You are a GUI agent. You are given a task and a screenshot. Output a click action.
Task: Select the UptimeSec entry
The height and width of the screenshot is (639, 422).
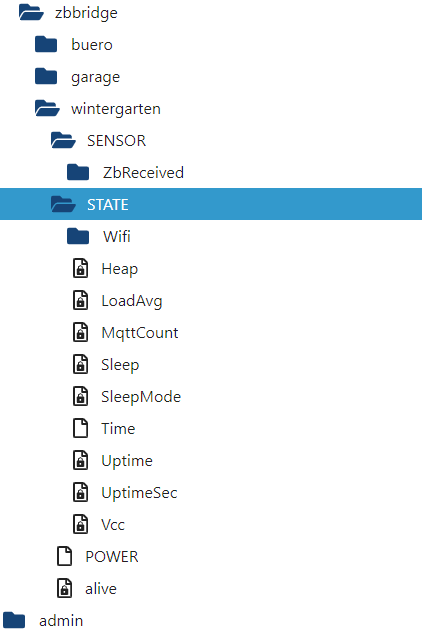click(x=139, y=492)
